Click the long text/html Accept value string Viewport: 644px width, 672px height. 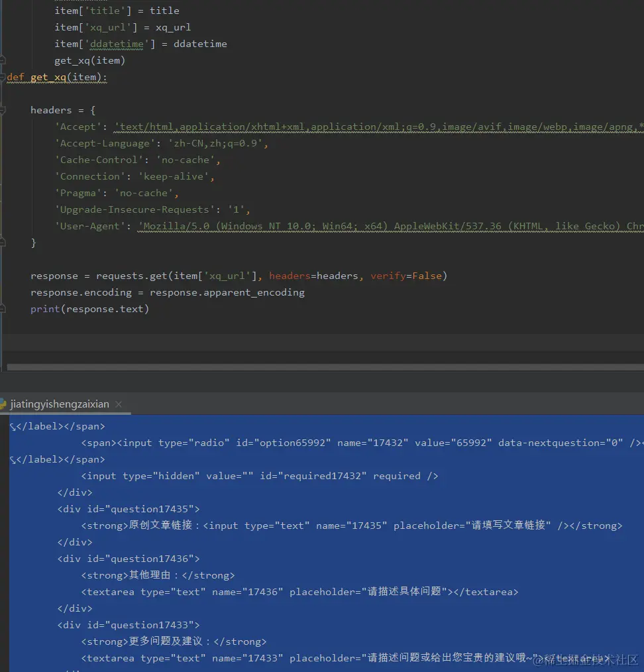(x=379, y=127)
